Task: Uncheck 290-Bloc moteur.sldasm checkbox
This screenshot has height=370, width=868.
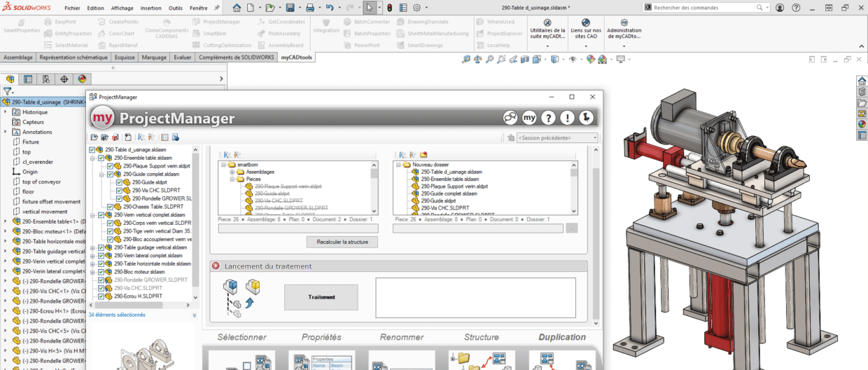Action: 101,272
